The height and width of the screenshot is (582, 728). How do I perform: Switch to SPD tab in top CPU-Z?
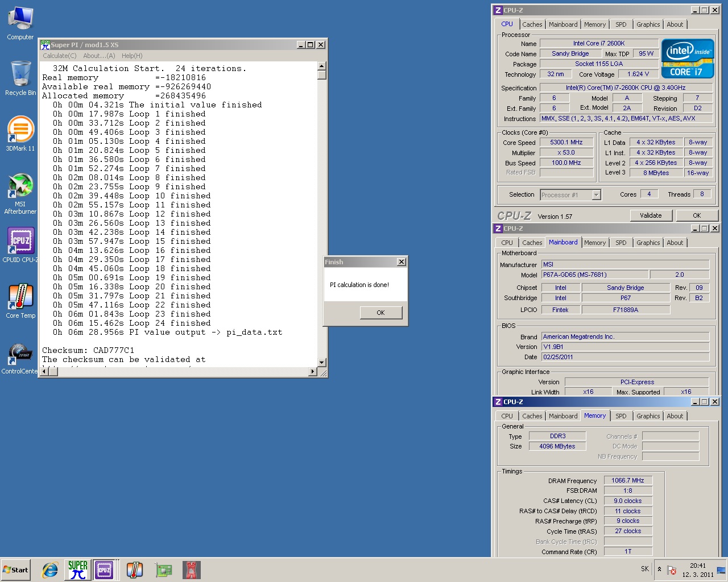coord(621,24)
